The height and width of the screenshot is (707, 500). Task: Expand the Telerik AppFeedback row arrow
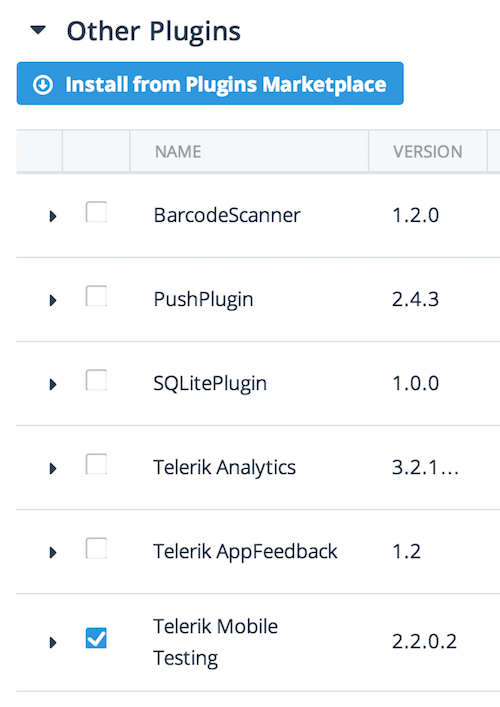53,552
